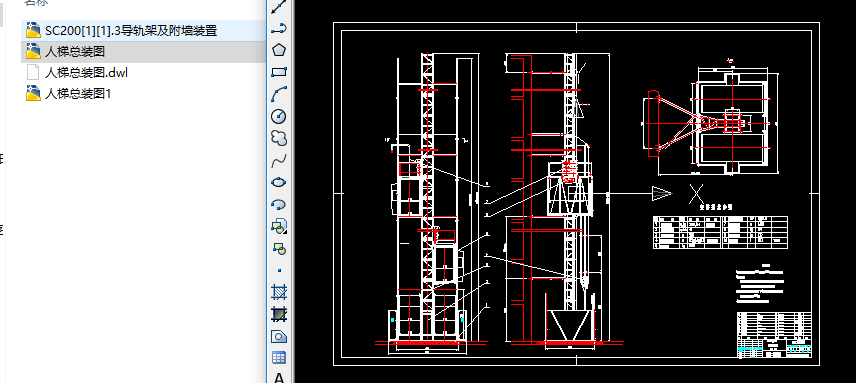856x383 pixels.
Task: Activate the Arc tool
Action: point(279,94)
